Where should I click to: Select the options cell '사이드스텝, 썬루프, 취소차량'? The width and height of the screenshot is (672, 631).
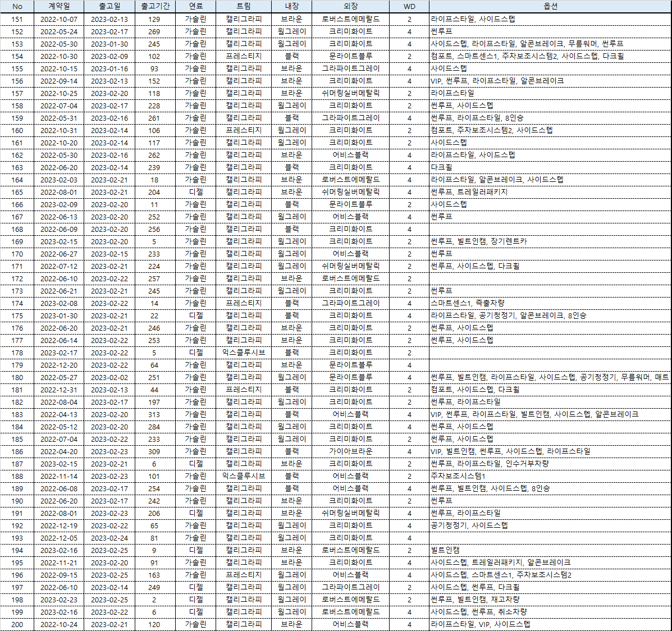[550, 612]
